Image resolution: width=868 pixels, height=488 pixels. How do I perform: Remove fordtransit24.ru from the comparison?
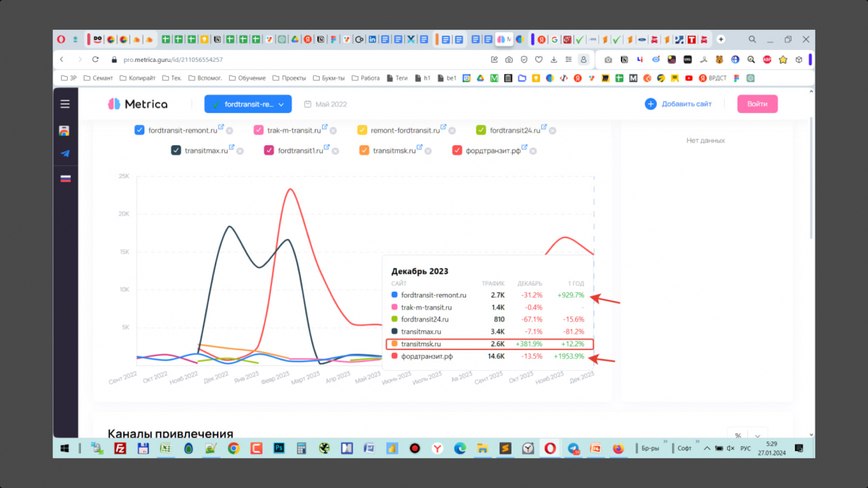[x=552, y=131]
